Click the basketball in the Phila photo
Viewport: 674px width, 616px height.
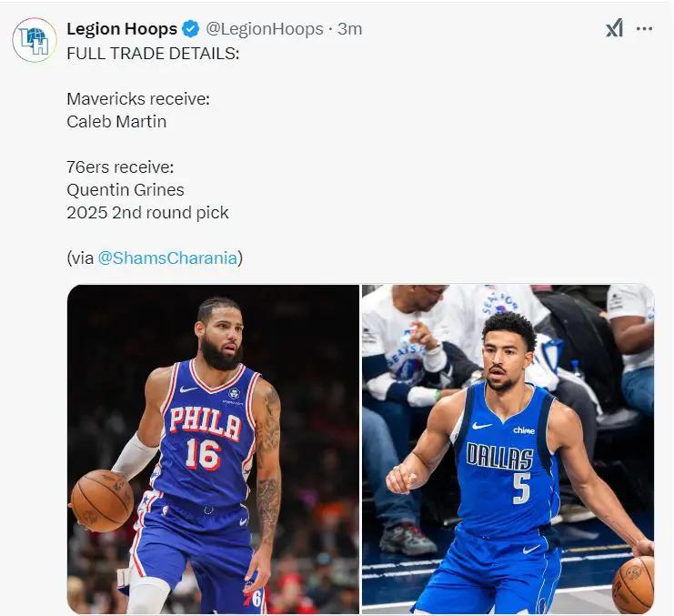[x=102, y=500]
